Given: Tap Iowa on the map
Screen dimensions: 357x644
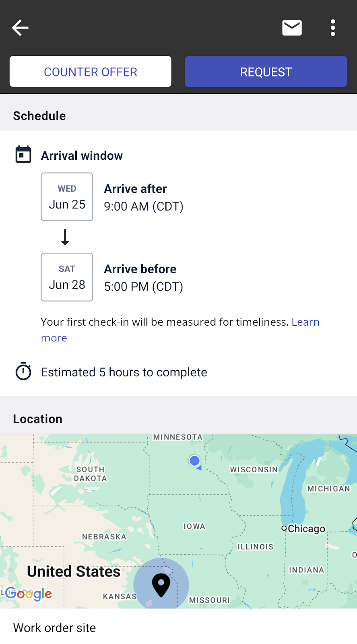Looking at the screenshot, I should 194,526.
